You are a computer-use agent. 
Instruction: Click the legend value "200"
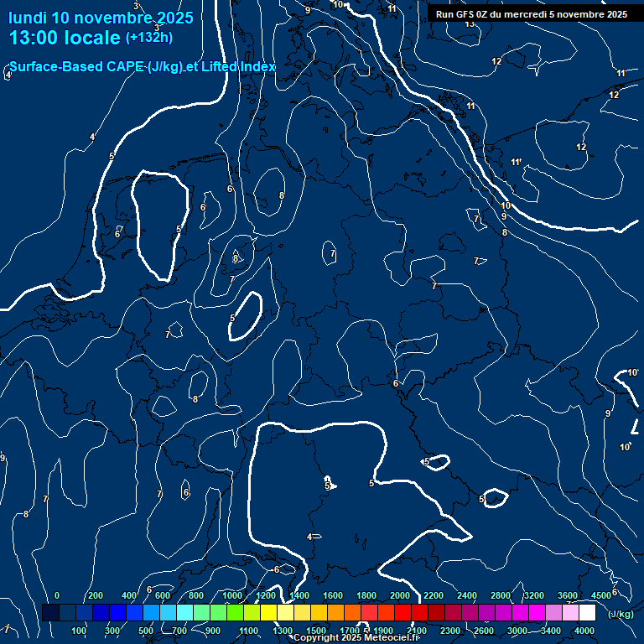(x=96, y=595)
